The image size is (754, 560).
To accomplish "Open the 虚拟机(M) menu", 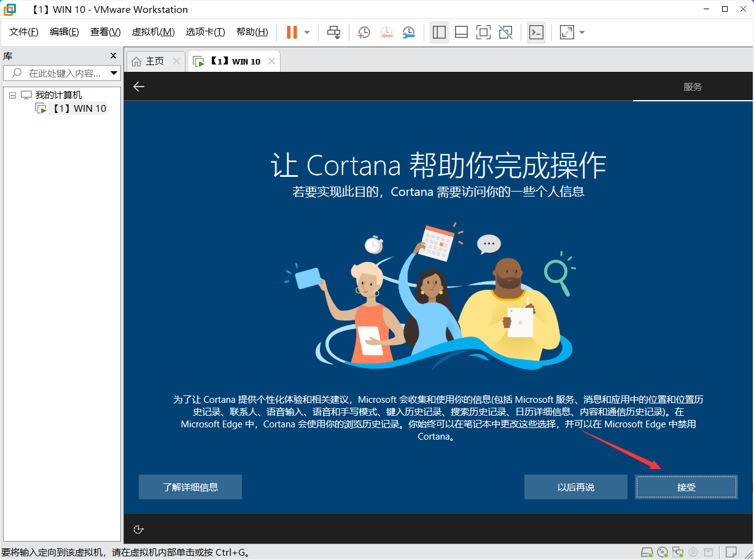I will pos(154,32).
